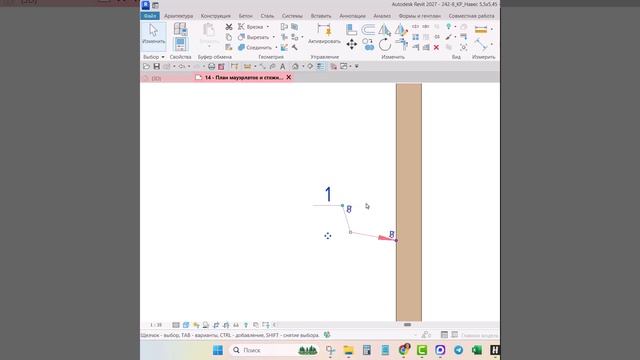This screenshot has height=360, width=640.
Task: Open the Calculator from the taskbar
Action: [x=367, y=350]
